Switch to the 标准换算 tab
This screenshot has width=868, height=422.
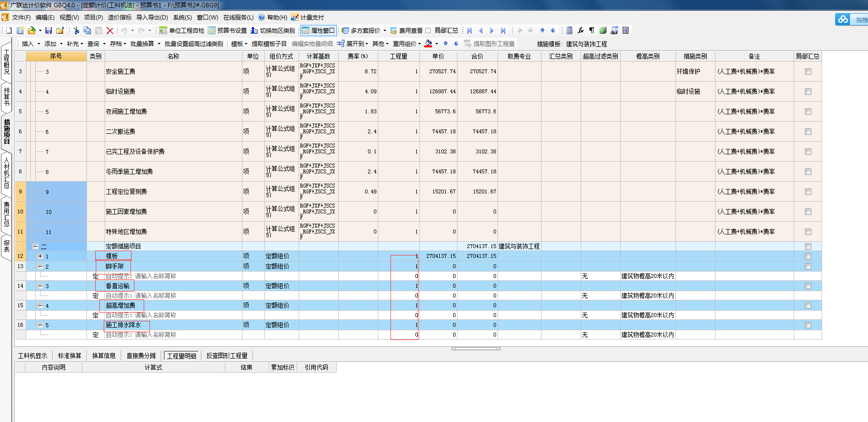70,356
